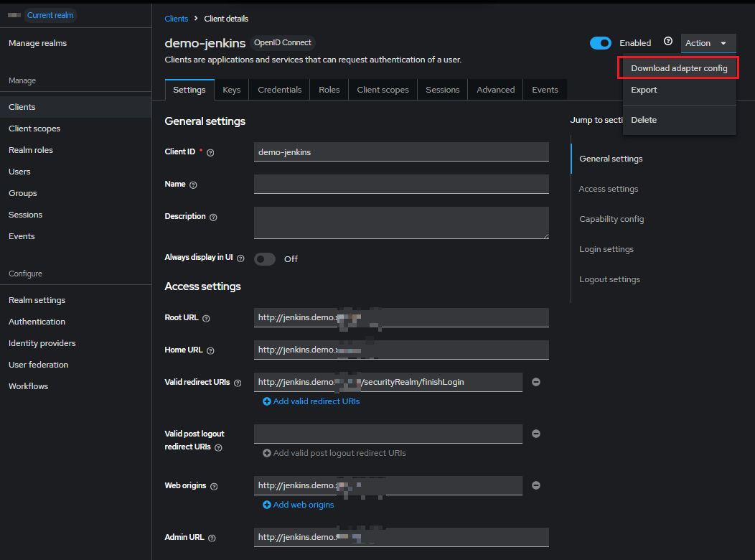Choose Export from Action menu
This screenshot has width=755, height=560.
click(x=679, y=90)
